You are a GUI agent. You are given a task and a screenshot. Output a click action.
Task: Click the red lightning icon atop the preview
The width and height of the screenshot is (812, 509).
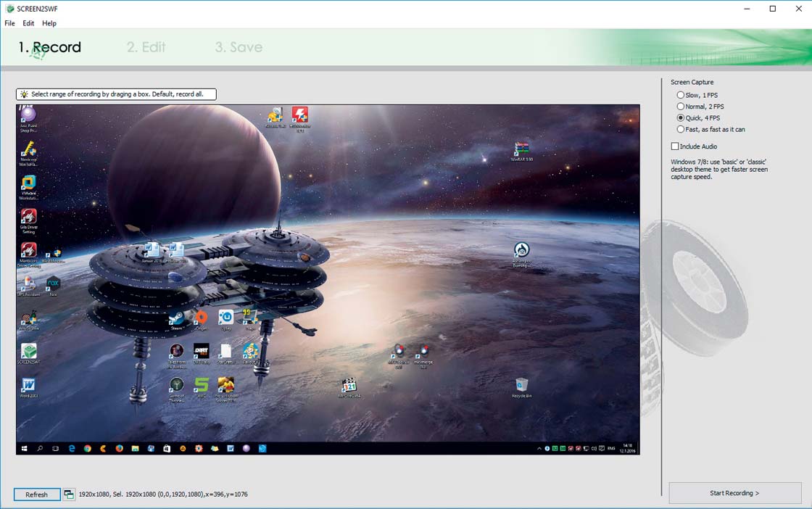pos(300,115)
